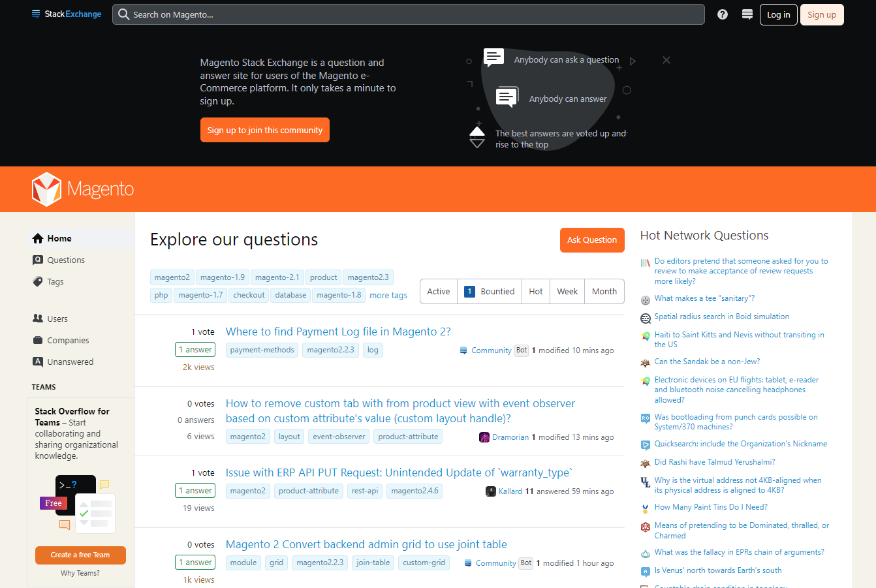Open the Stack Exchange site switcher icon
The image size is (876, 588).
(x=747, y=14)
